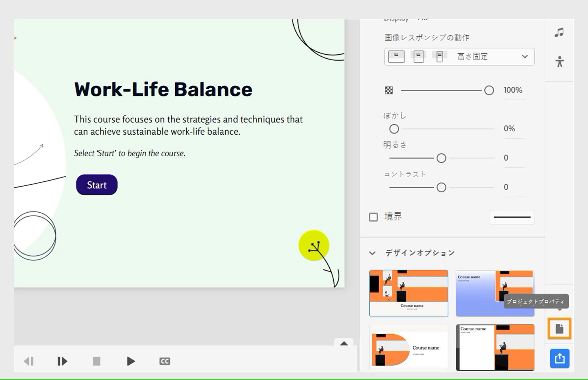Adjust the コントラスト contrast slider handle
Viewport: 588px width, 380px height.
pyautogui.click(x=441, y=187)
